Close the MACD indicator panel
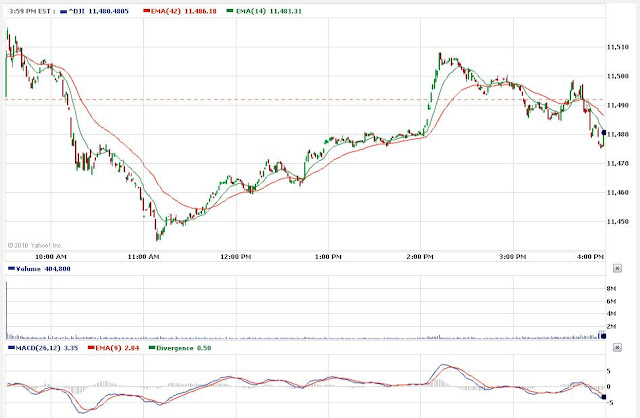This screenshot has width=640, height=418. tap(617, 347)
